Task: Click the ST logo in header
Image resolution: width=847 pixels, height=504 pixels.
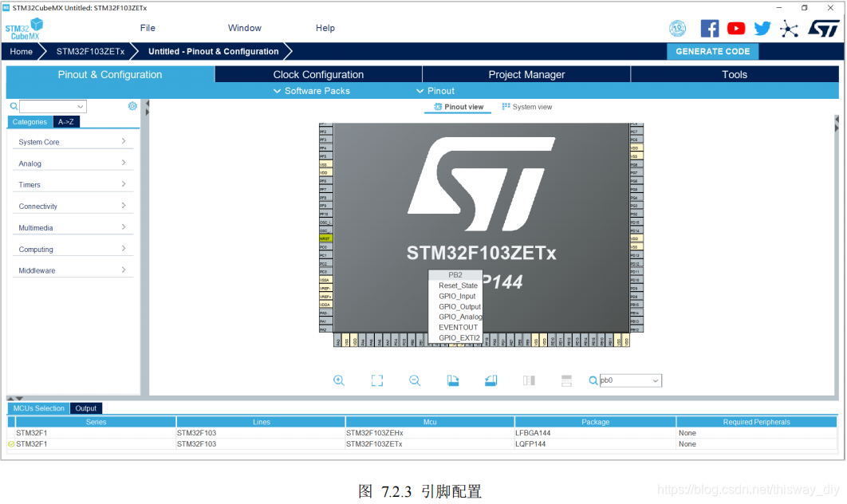Action: [x=823, y=28]
